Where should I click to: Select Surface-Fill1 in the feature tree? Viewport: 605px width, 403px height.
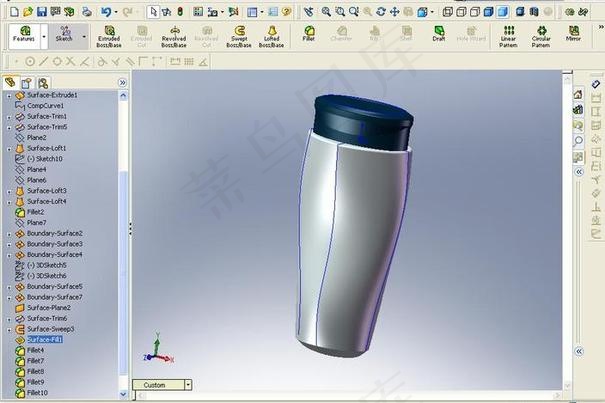click(46, 340)
